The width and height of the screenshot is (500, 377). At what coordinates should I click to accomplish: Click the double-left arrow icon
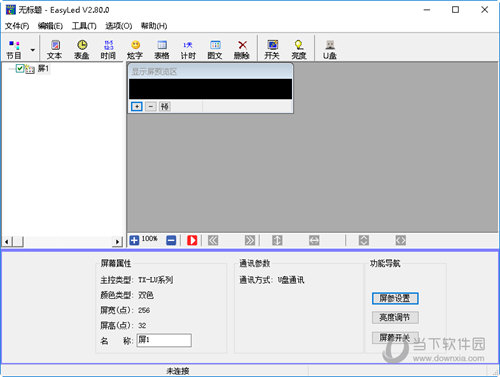(213, 240)
